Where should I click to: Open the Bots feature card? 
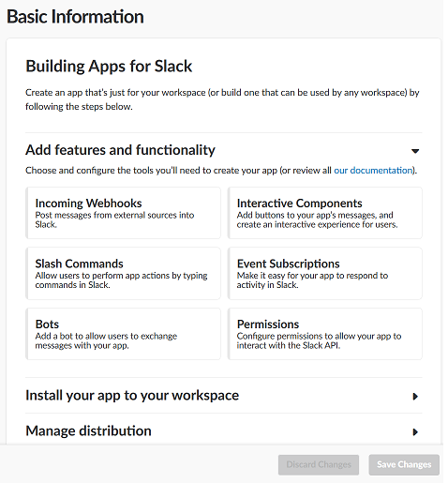pos(123,334)
